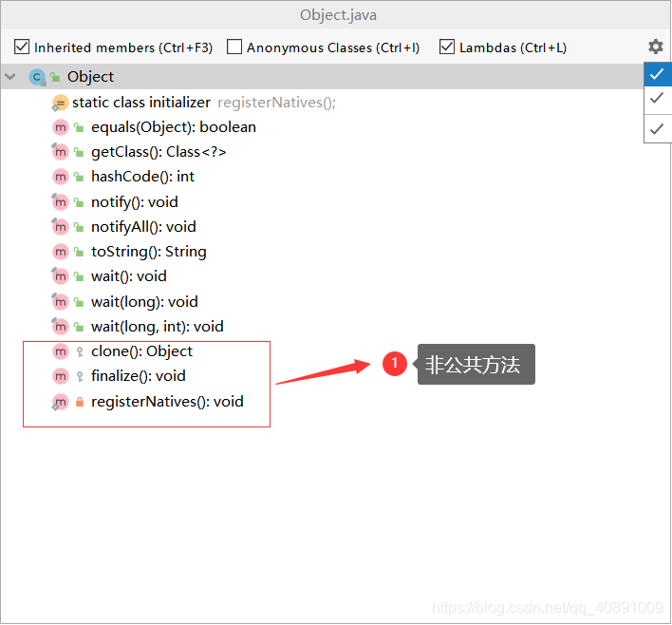The height and width of the screenshot is (625, 672).
Task: Select notifyAll(): void method
Action: [x=143, y=227]
